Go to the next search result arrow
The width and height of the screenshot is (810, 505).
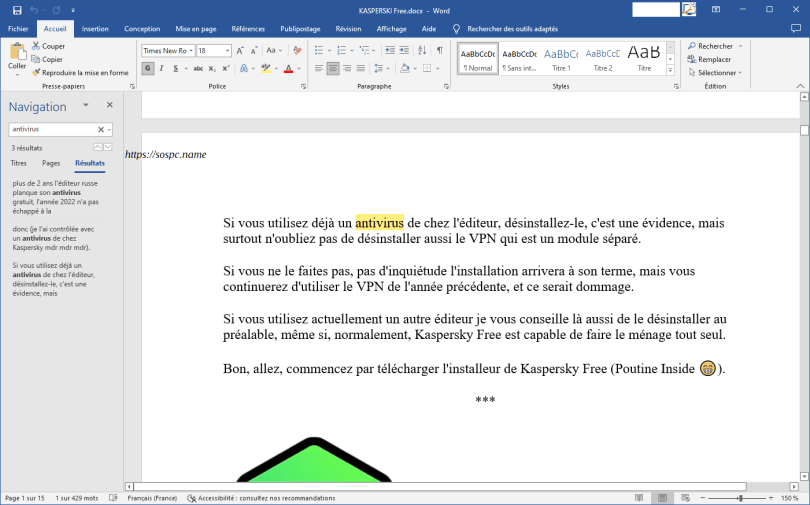pos(107,147)
